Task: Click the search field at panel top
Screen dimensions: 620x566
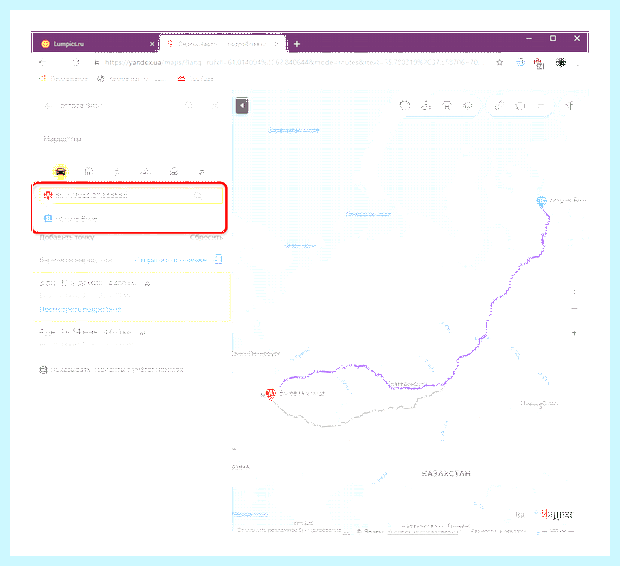Action: pos(119,106)
